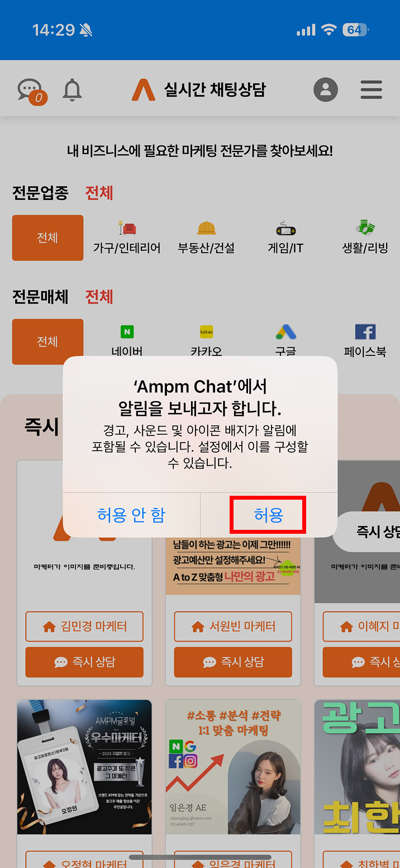This screenshot has width=400, height=868.
Task: Open the chat messages icon with 0 badge
Action: 32,91
